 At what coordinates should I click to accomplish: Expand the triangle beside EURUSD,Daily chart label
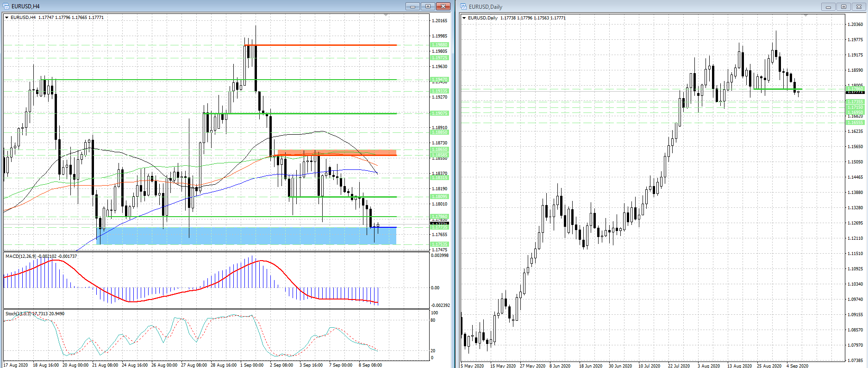[x=464, y=18]
